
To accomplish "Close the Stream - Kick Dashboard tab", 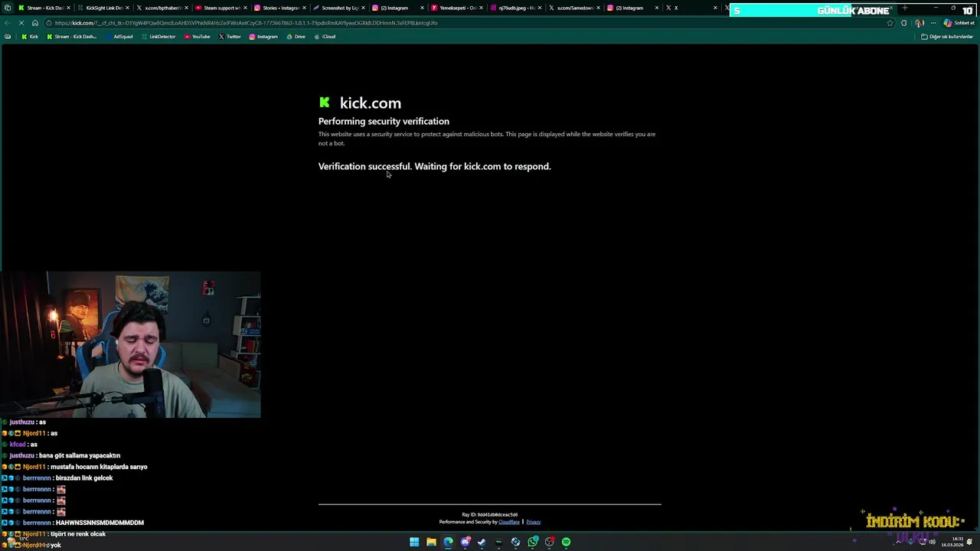I will point(68,8).
